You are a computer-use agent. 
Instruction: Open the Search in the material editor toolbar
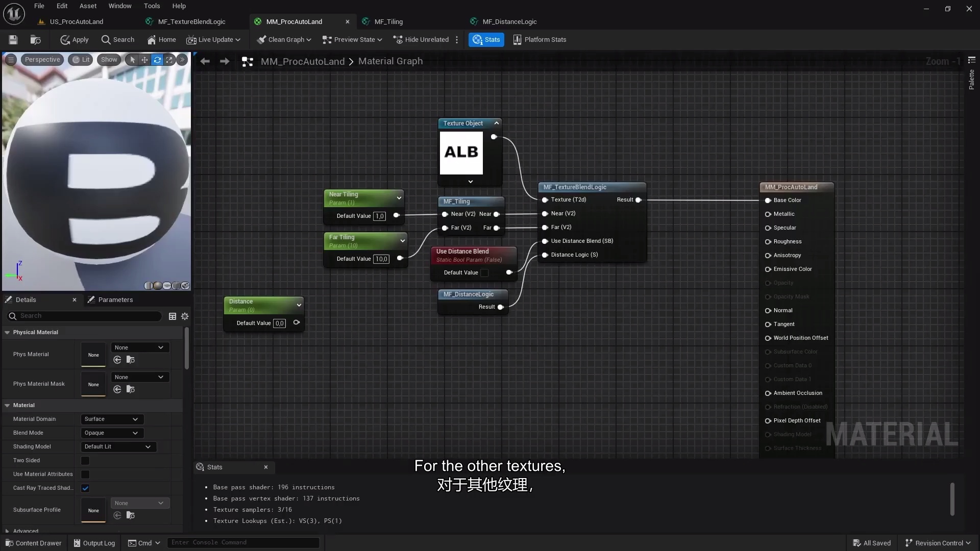[x=117, y=40]
